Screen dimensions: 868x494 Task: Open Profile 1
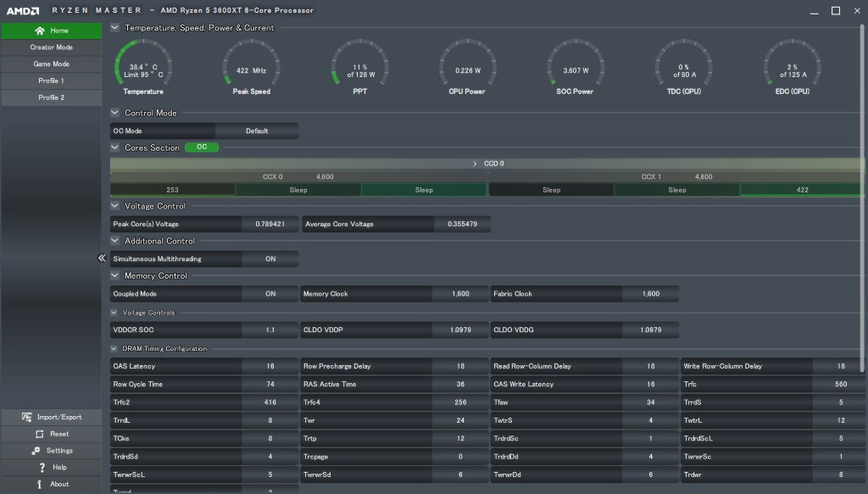tap(51, 80)
